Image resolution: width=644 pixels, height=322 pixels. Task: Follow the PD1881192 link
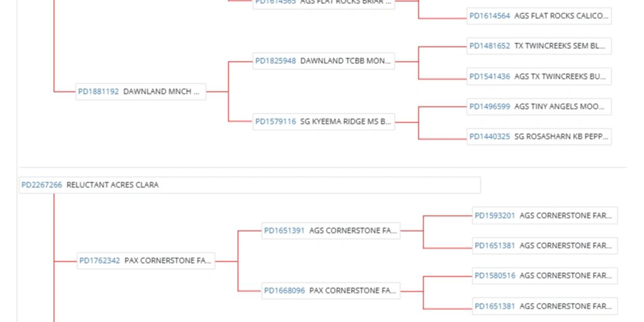(x=98, y=91)
